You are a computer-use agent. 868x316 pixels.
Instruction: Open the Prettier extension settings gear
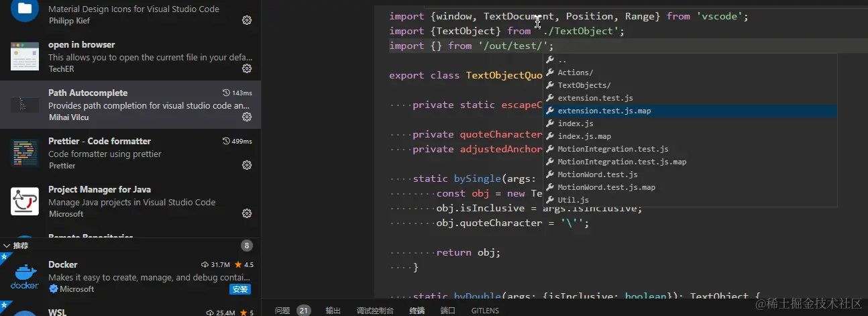[x=246, y=165]
